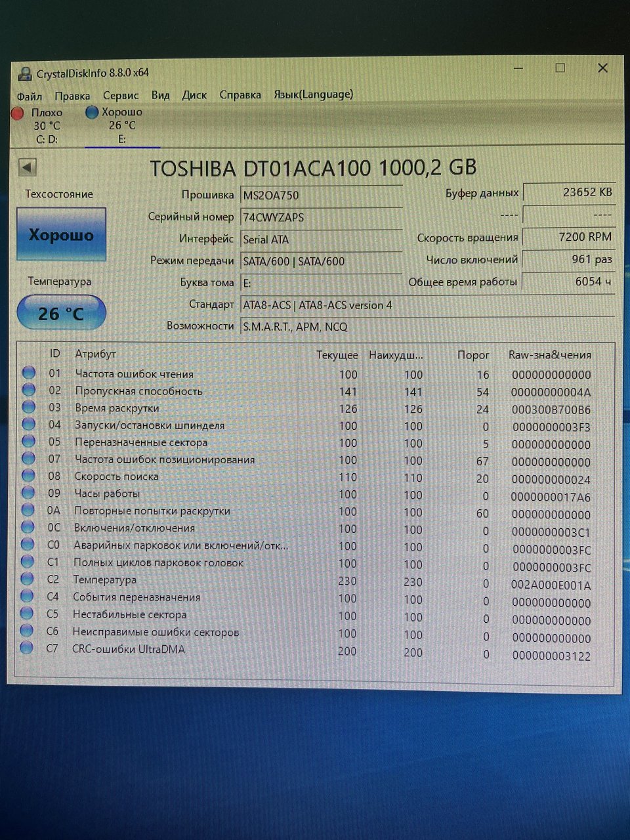
Task: Close the CrystalDiskInfo window
Action: [602, 68]
